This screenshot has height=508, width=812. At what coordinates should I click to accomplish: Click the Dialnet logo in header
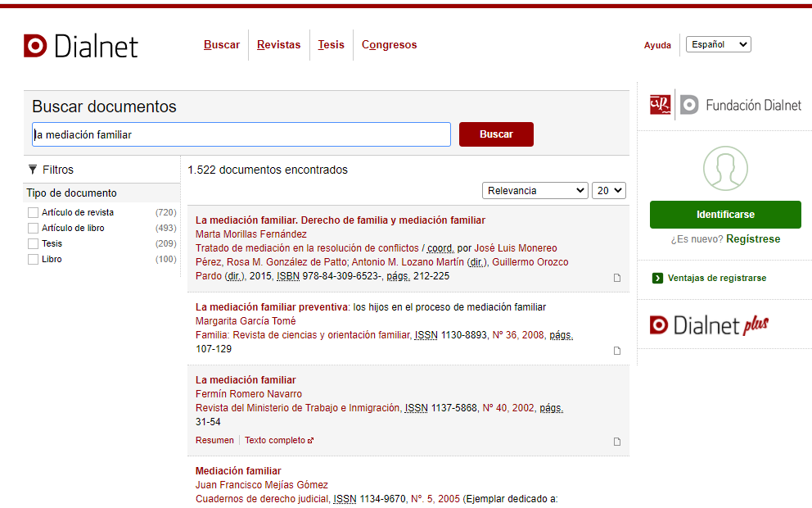tap(81, 46)
